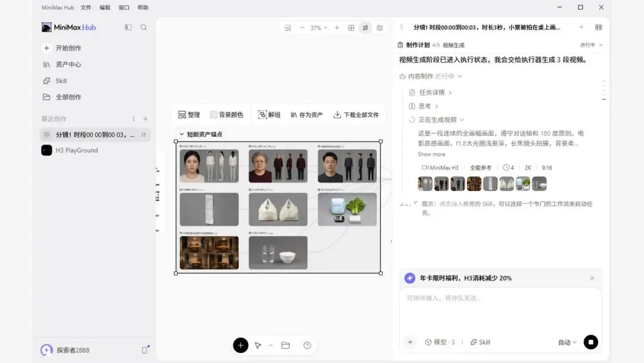Click the black add plus button

(241, 345)
